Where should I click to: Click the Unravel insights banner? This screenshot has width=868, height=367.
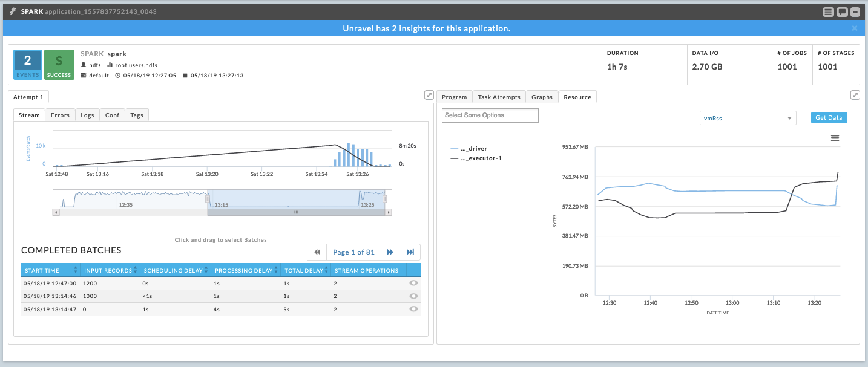pos(426,28)
